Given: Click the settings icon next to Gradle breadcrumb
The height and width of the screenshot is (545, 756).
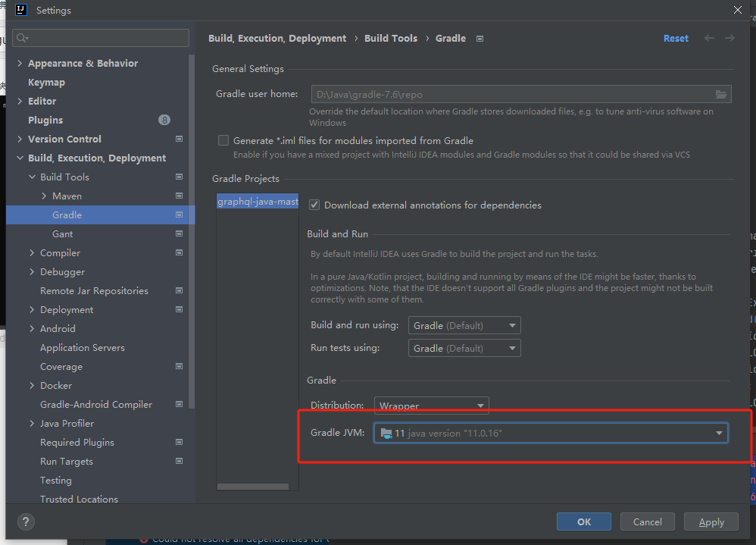Looking at the screenshot, I should click(x=480, y=38).
